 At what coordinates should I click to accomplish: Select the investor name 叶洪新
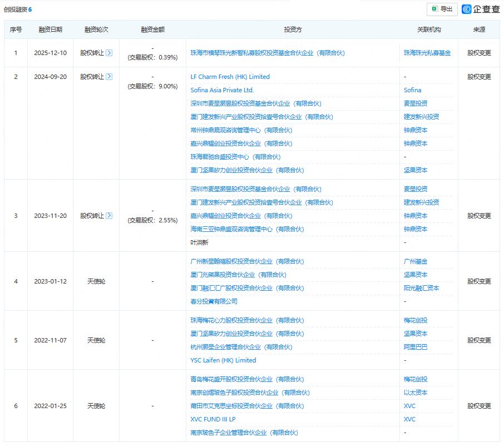coord(199,242)
